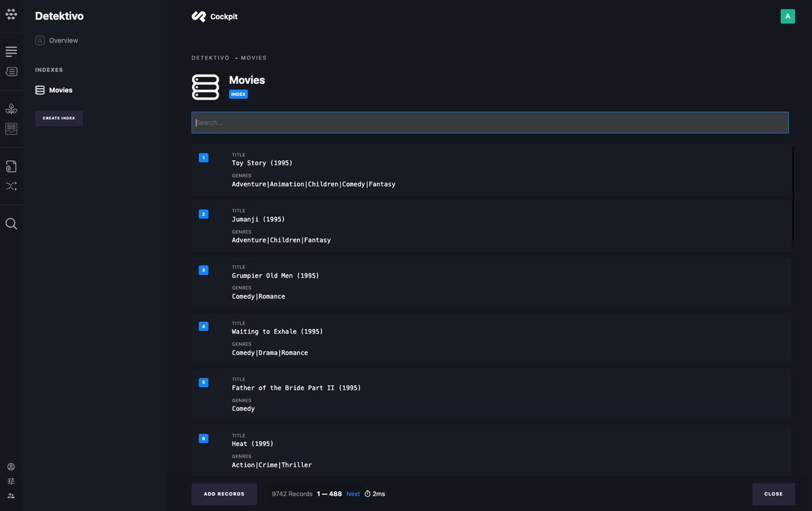This screenshot has height=511, width=812.
Task: Click genres Comedy|Drama|Romance
Action: coord(270,353)
